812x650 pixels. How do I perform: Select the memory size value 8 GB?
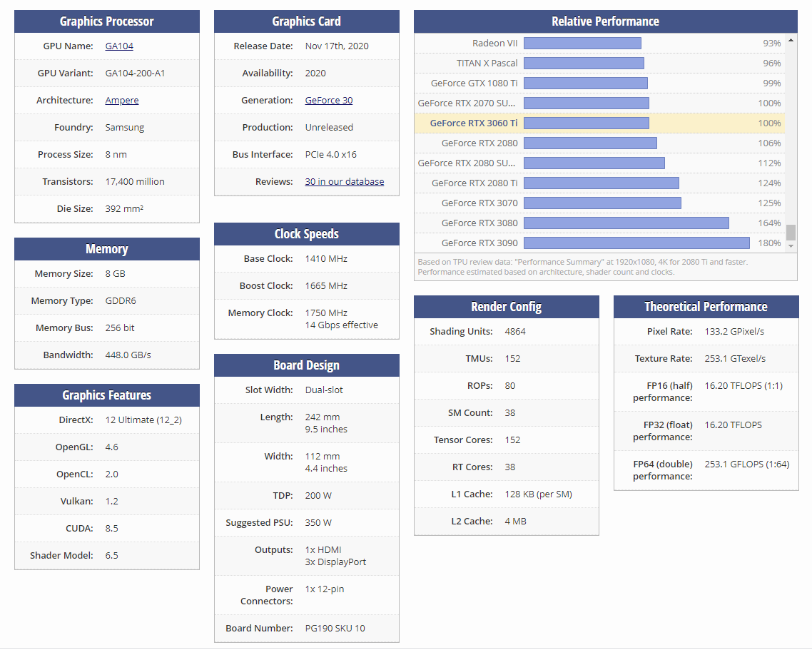(115, 274)
